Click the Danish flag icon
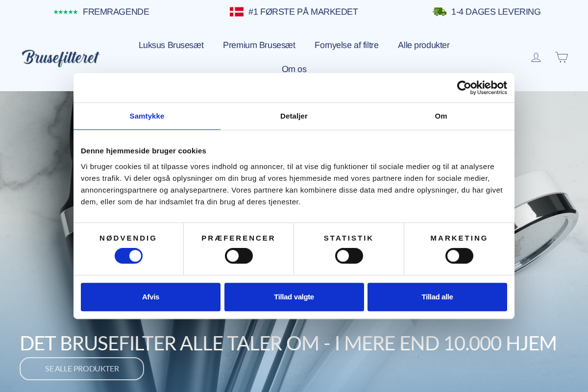 click(x=237, y=11)
